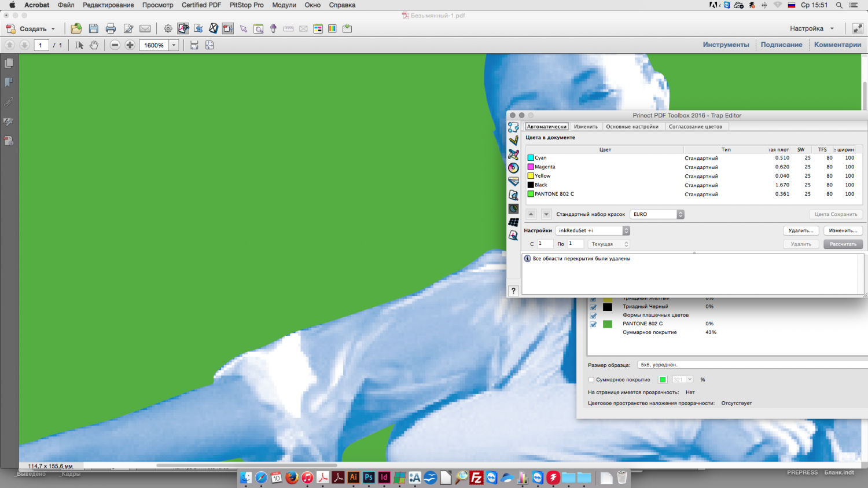This screenshot has height=488, width=868.
Task: Send by email using the envelope icon
Action: 145,28
